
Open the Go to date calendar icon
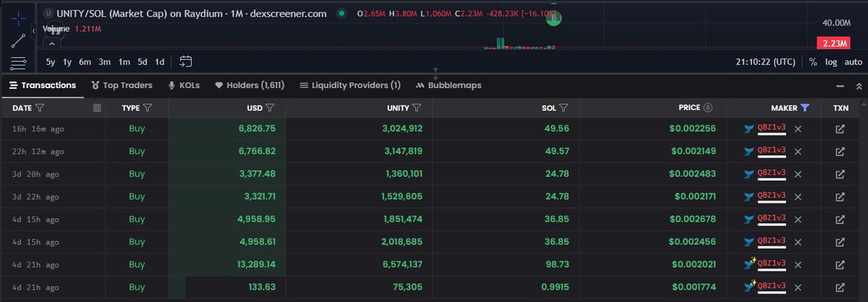186,61
